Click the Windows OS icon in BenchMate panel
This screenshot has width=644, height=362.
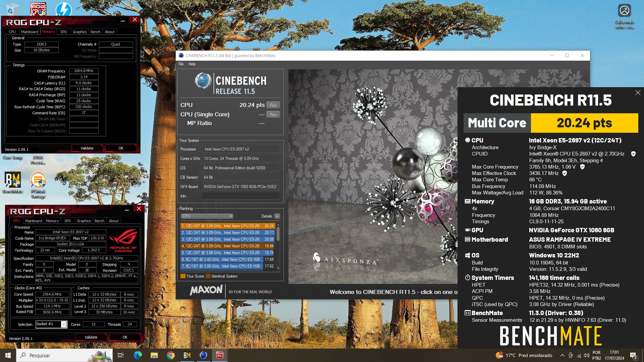point(468,255)
